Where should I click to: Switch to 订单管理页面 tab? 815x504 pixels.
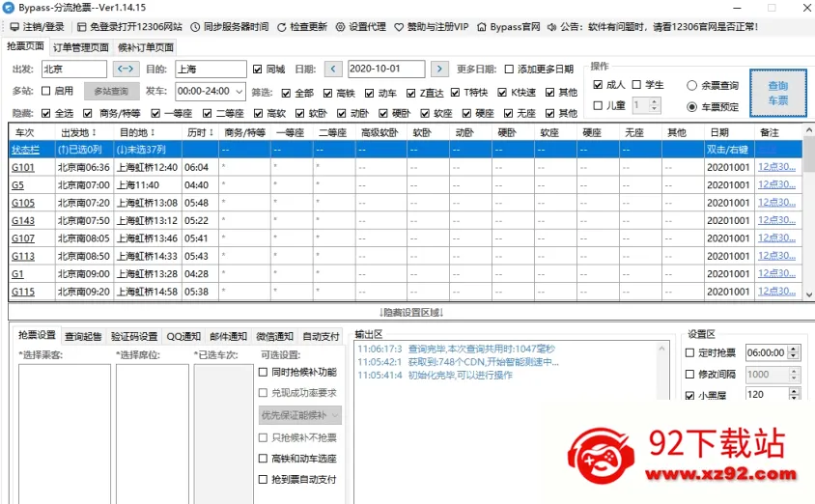pyautogui.click(x=80, y=47)
